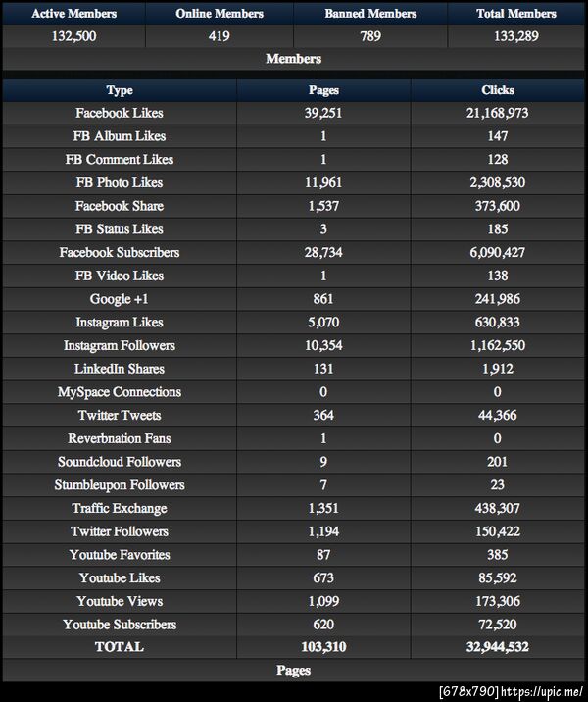
Task: Open the Pages section bar at bottom
Action: click(x=294, y=671)
